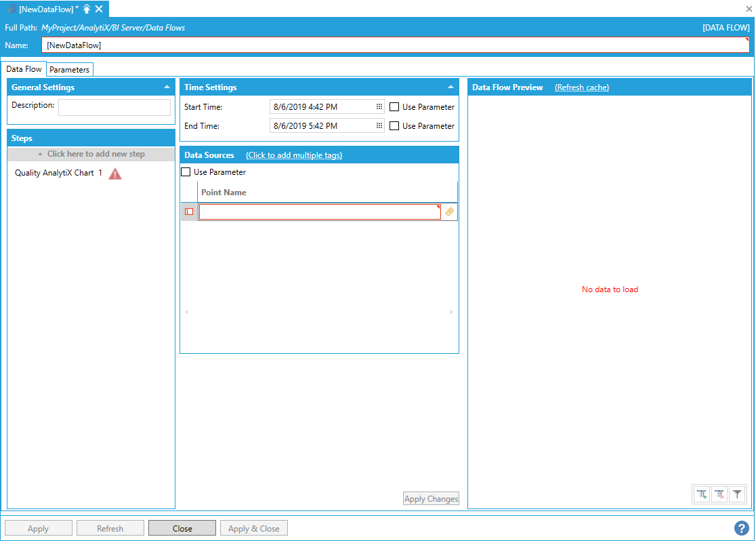Click the filter funnel icon in preview
The width and height of the screenshot is (756, 541).
point(738,495)
